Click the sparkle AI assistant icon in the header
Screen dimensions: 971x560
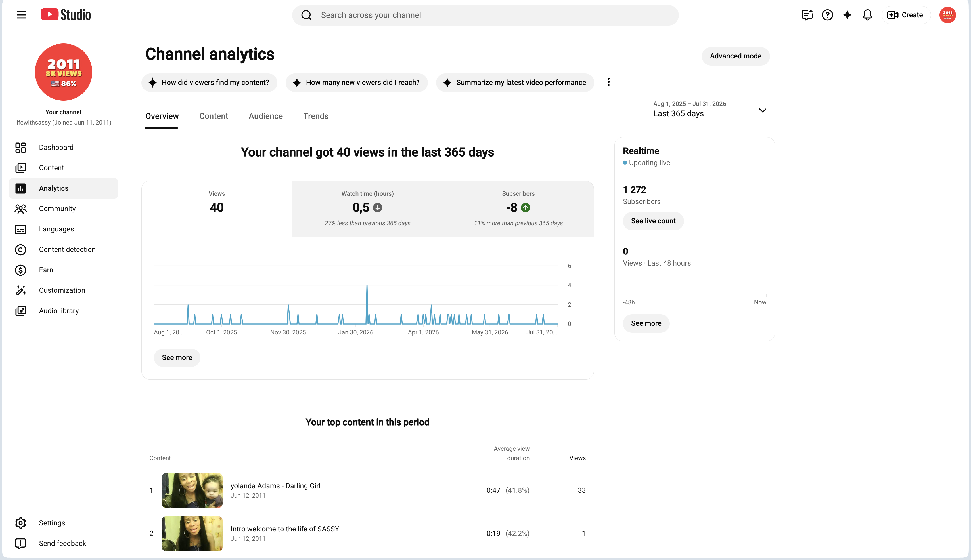[x=847, y=15]
